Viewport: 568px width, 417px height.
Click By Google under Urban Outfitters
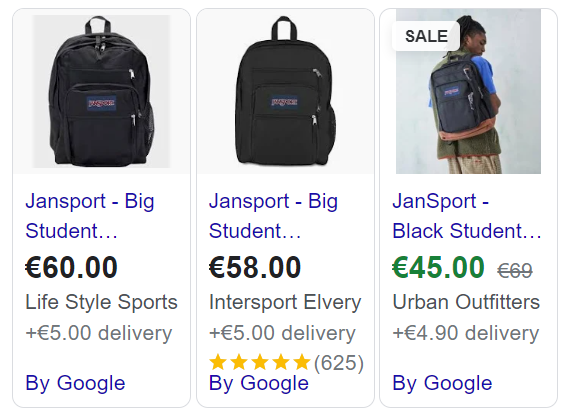click(x=442, y=383)
